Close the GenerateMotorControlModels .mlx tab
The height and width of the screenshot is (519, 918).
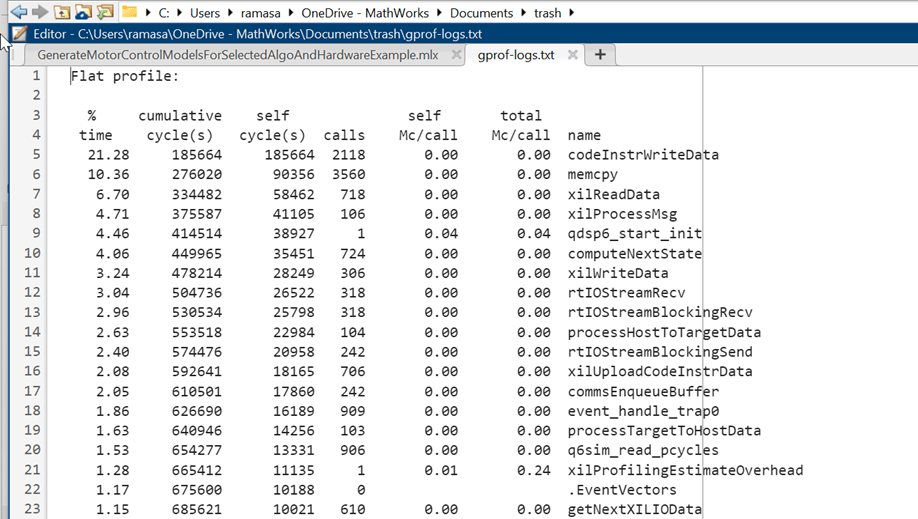coord(456,54)
